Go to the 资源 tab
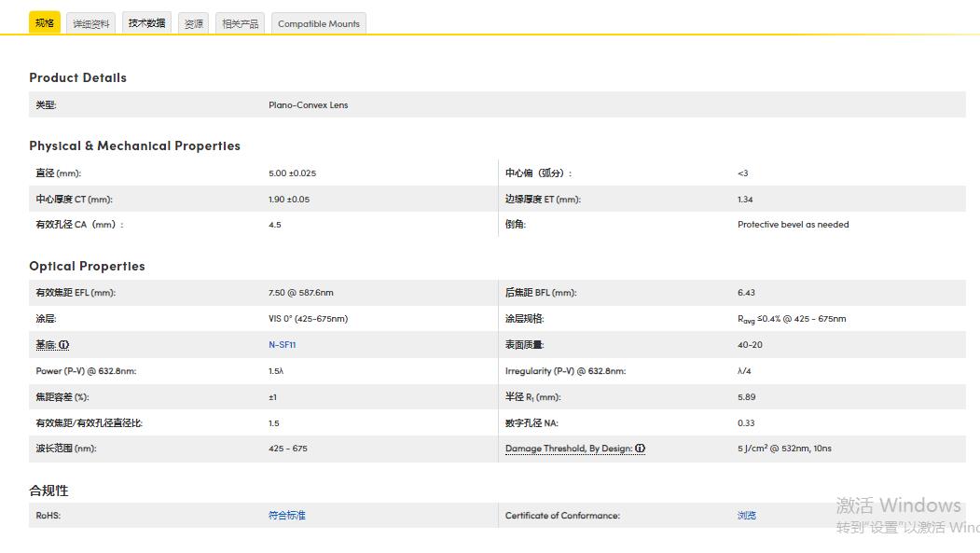The width and height of the screenshot is (980, 553). (194, 23)
